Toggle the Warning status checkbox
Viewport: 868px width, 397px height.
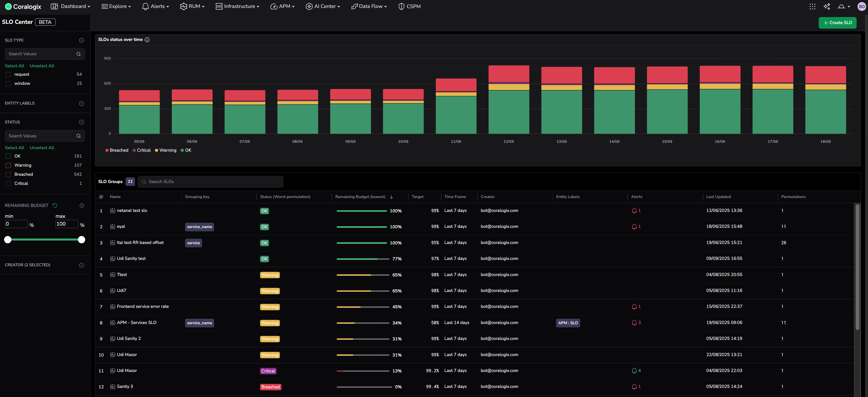tap(8, 166)
